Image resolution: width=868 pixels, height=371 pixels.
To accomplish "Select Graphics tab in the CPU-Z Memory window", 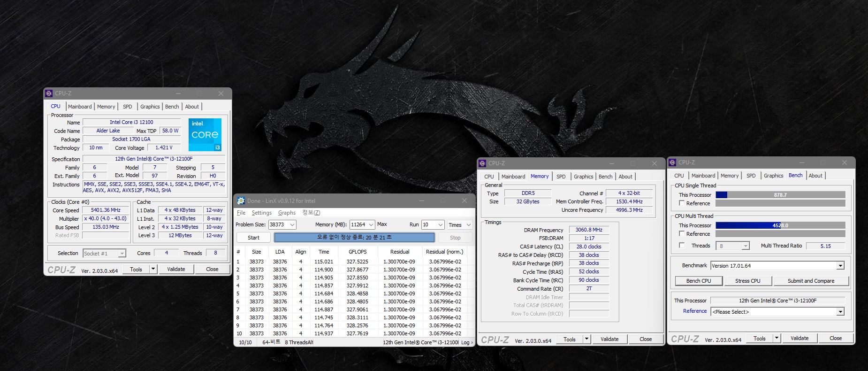I will (x=584, y=177).
